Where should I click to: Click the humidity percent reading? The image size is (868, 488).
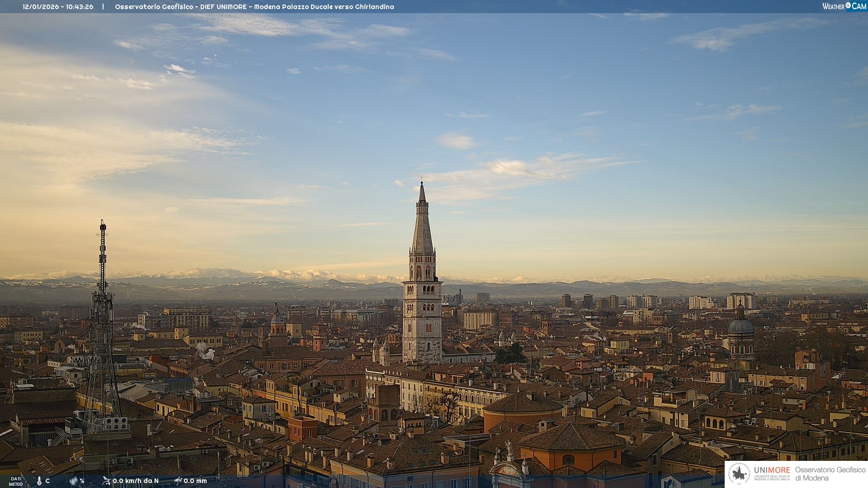click(x=82, y=481)
